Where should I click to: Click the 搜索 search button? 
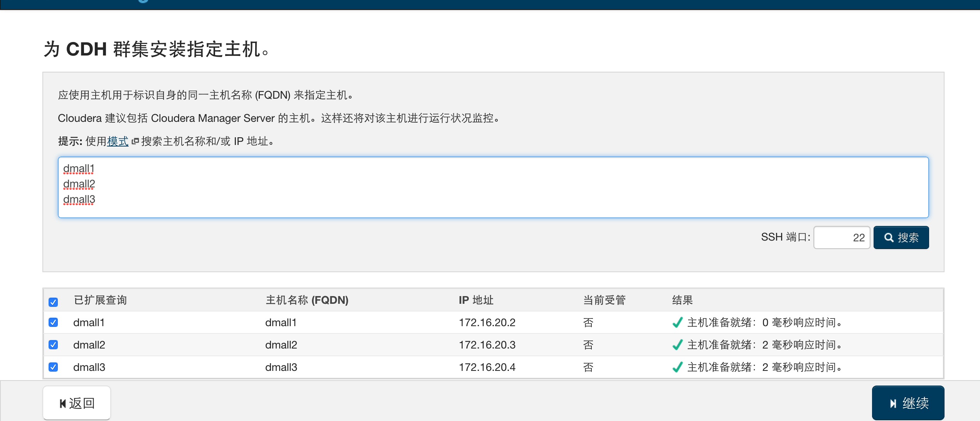[x=901, y=237]
